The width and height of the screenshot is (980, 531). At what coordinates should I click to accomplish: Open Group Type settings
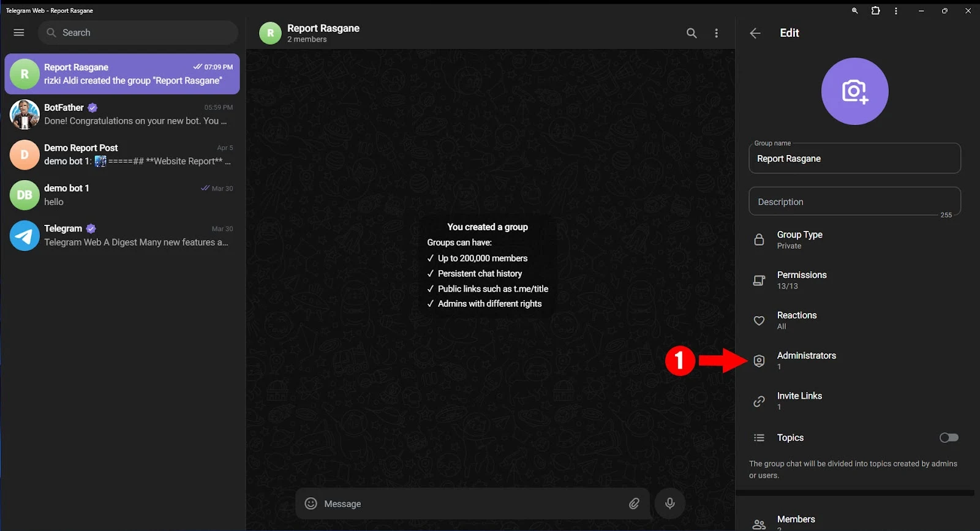point(854,239)
